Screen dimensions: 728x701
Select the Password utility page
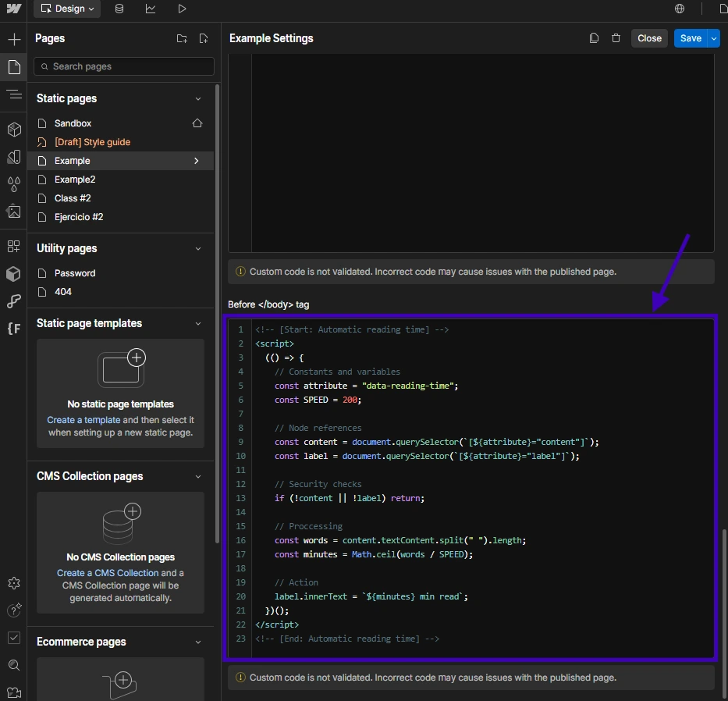pyautogui.click(x=75, y=273)
